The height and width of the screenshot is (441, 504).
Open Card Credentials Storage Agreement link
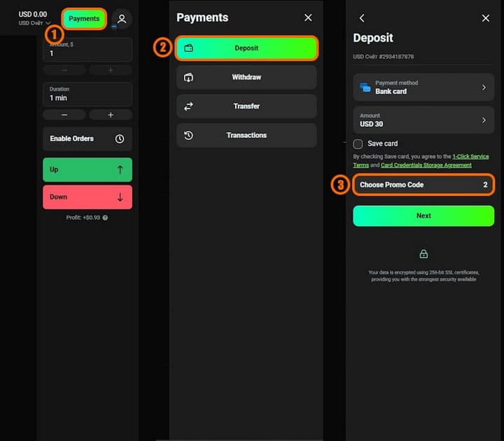coord(426,165)
